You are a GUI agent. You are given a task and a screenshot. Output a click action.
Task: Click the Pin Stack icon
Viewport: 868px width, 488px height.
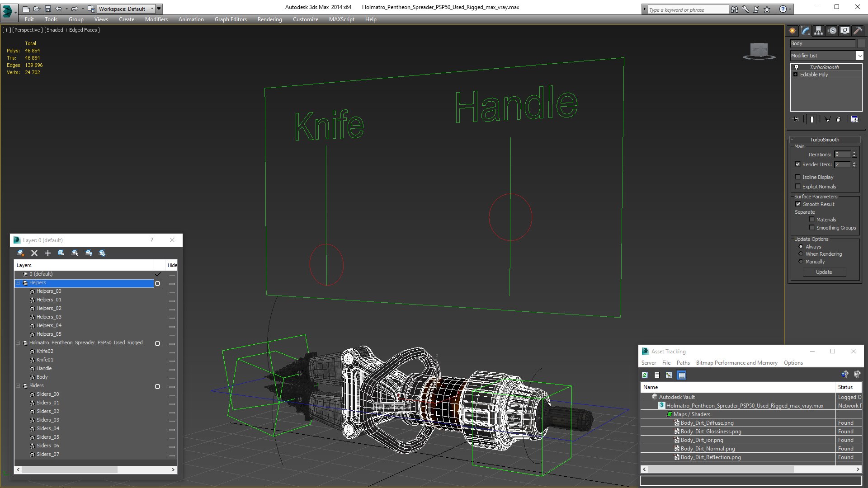pos(796,119)
